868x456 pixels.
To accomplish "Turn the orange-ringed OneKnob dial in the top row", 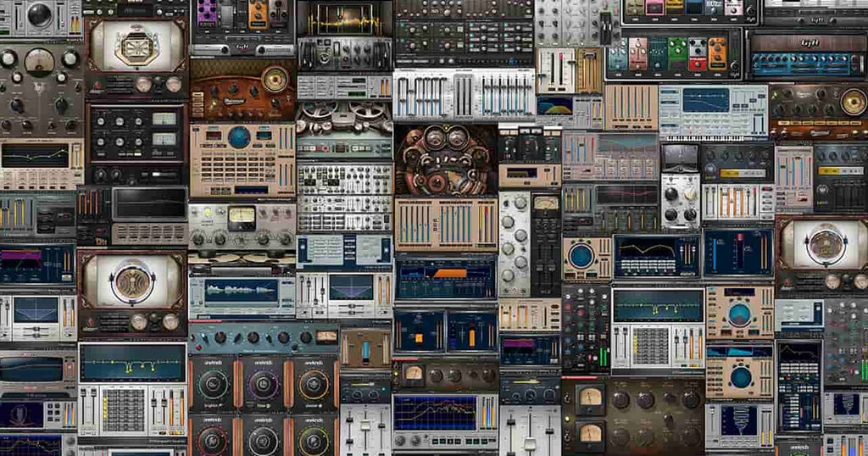I will (313, 384).
